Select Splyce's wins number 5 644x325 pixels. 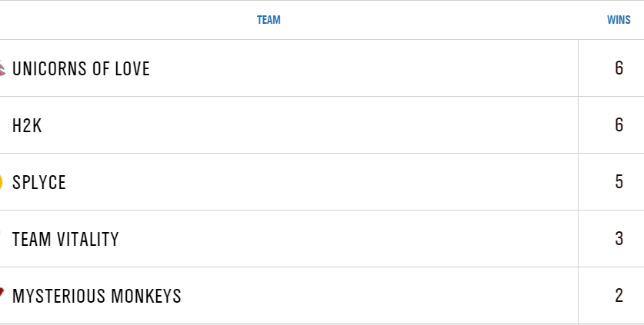[x=619, y=182]
